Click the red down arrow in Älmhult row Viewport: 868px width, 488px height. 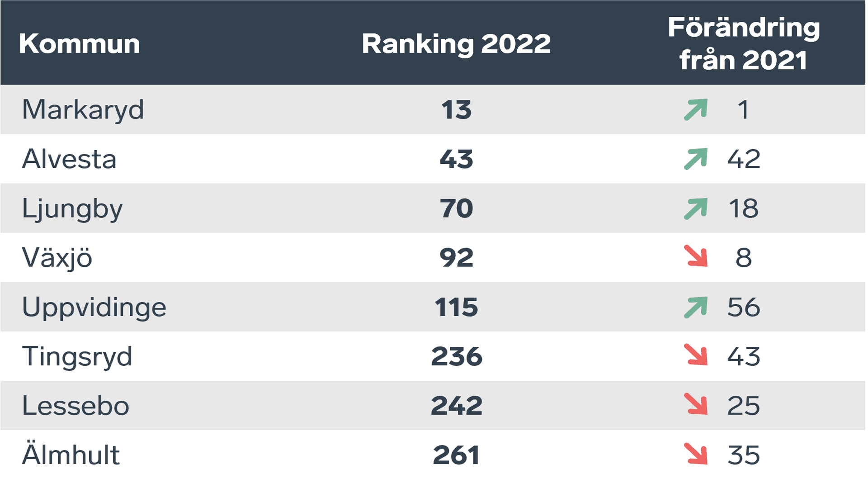(695, 454)
